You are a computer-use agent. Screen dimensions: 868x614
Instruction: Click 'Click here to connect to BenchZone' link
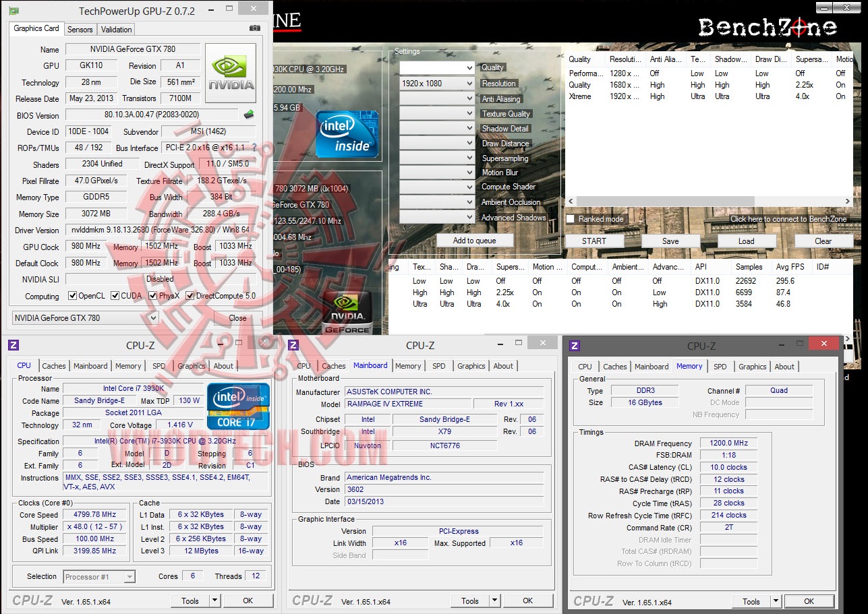pos(788,219)
